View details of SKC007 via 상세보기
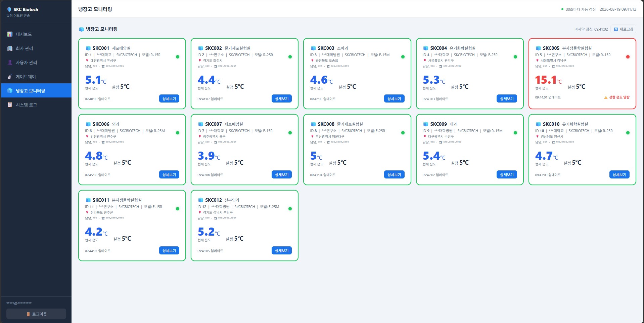 (281, 175)
